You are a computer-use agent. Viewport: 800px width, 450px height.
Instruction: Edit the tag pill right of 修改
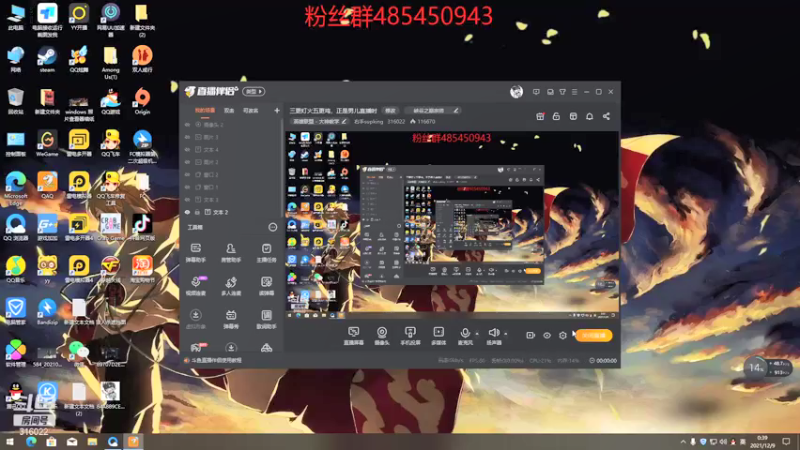point(433,110)
